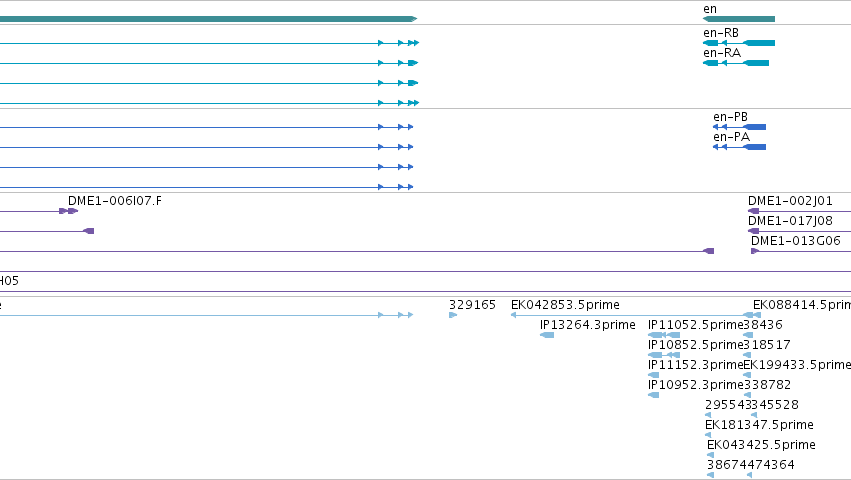851x480 pixels.
Task: Select the IP11152.3prime label
Action: (x=695, y=365)
